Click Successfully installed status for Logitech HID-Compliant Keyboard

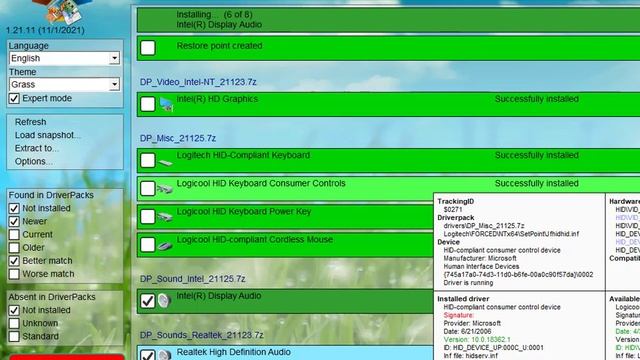coord(536,156)
